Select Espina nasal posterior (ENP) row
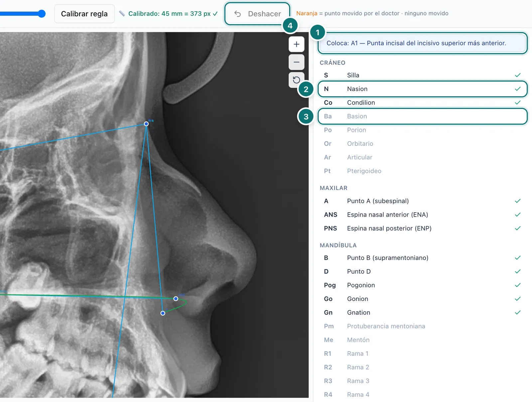The width and height of the screenshot is (532, 402). 422,228
